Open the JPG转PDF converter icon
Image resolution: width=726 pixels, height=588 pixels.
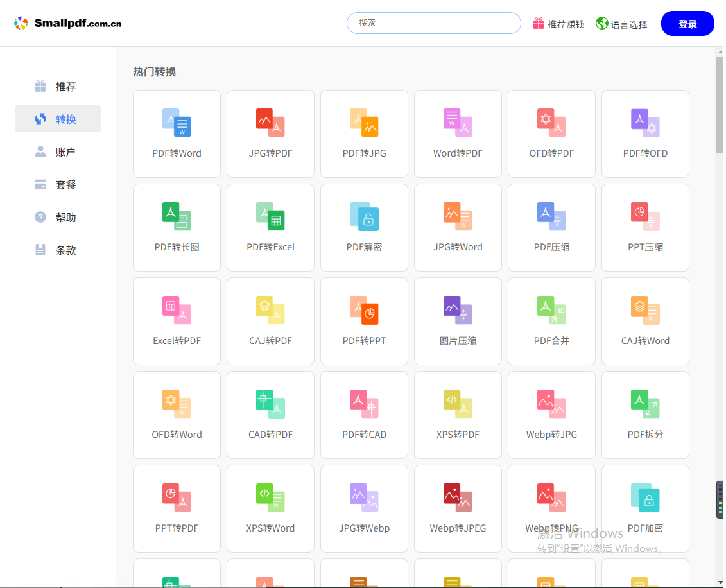270,123
